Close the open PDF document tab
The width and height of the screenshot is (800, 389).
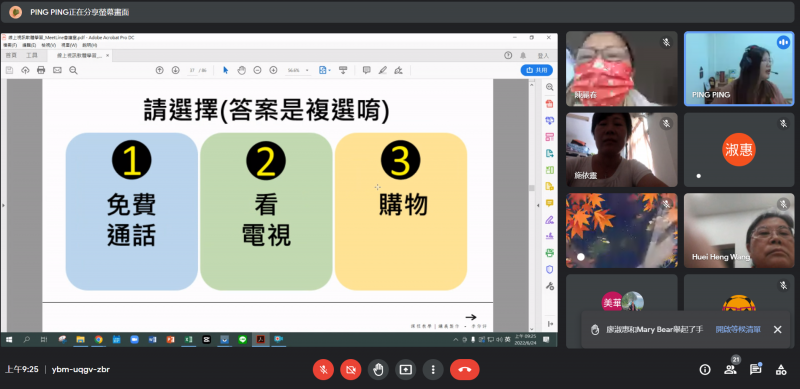(108, 55)
